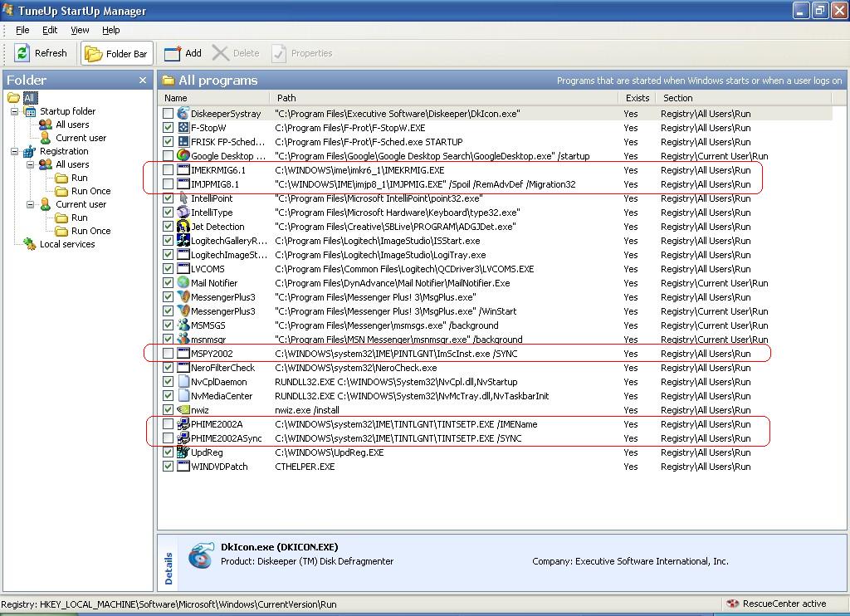This screenshot has width=850, height=616.
Task: Select Run under Registration Current user
Action: pyautogui.click(x=79, y=218)
